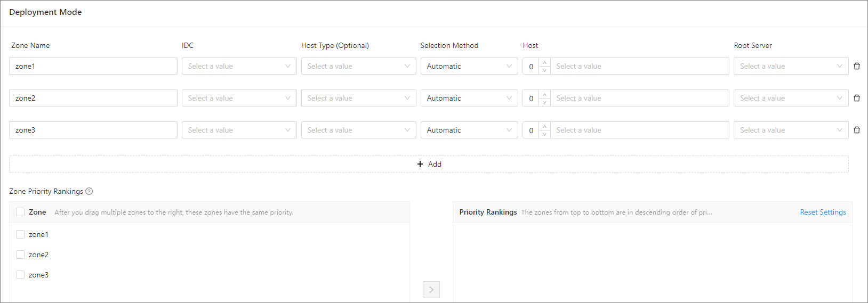Open the Root Server dropdown for zone1
Screen dimensions: 868x303
[x=791, y=66]
